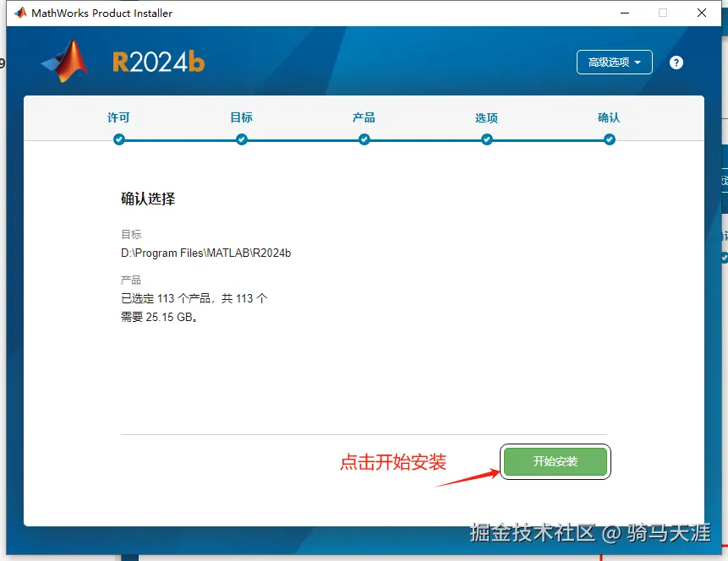Screen dimensions: 728x561
Task: Click the R2024b version title
Action: coord(158,63)
